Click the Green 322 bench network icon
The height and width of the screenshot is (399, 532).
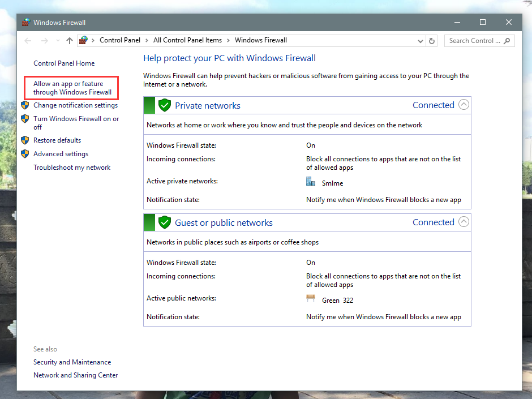click(311, 298)
